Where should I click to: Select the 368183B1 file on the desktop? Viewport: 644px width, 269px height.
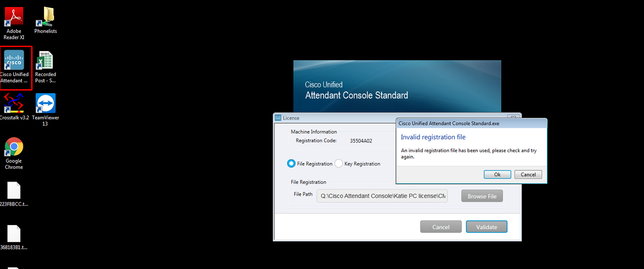(x=14, y=237)
